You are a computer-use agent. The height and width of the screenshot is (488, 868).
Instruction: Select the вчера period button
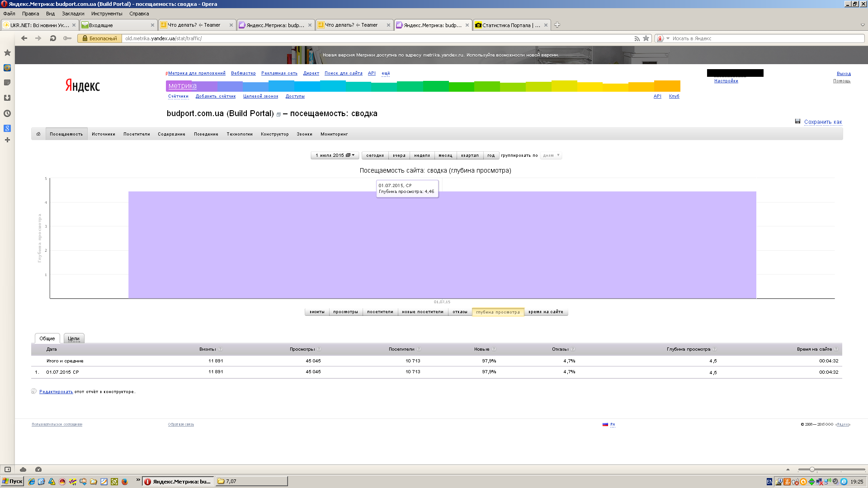click(x=399, y=155)
